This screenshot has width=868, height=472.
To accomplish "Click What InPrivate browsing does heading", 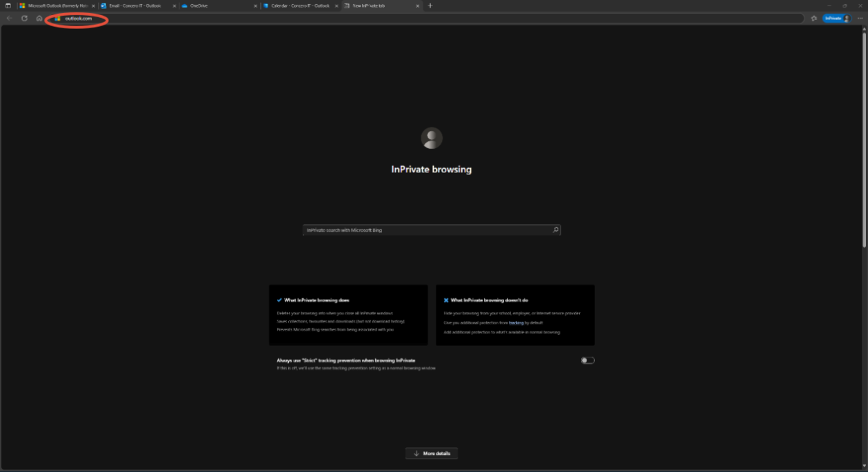I will (316, 300).
